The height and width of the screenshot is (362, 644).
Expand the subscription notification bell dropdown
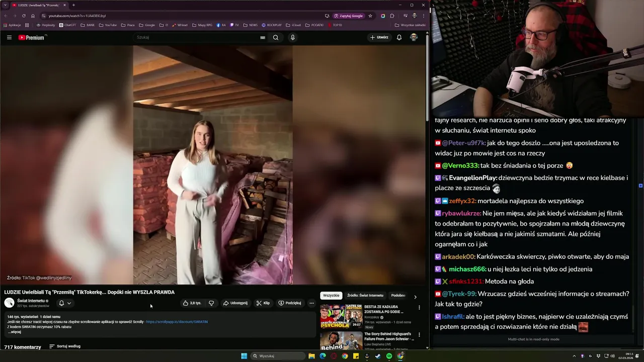click(x=65, y=303)
